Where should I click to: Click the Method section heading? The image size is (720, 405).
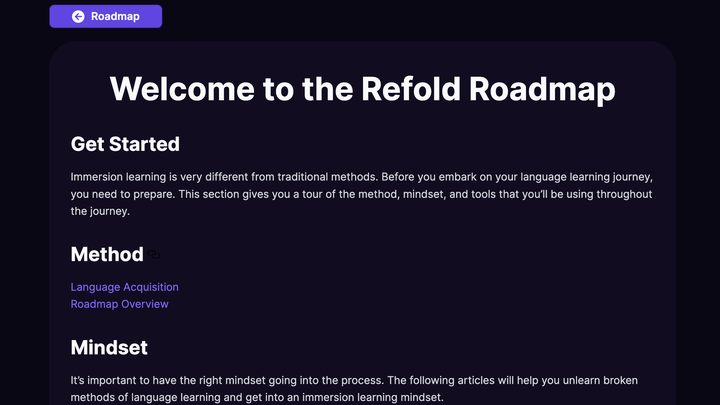point(107,254)
